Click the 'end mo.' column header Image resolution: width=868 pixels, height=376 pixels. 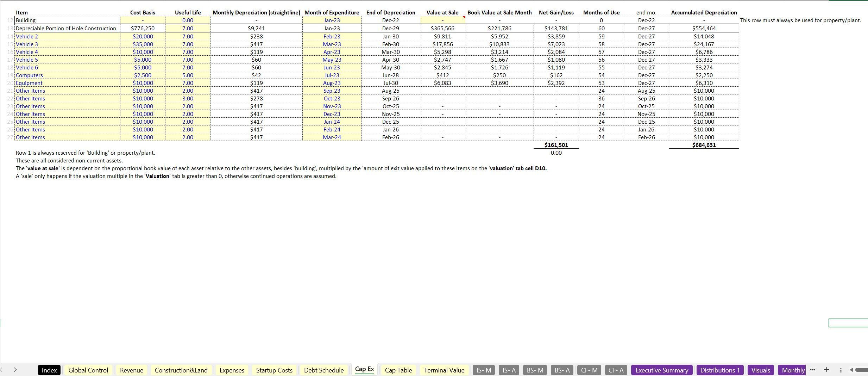tap(646, 12)
